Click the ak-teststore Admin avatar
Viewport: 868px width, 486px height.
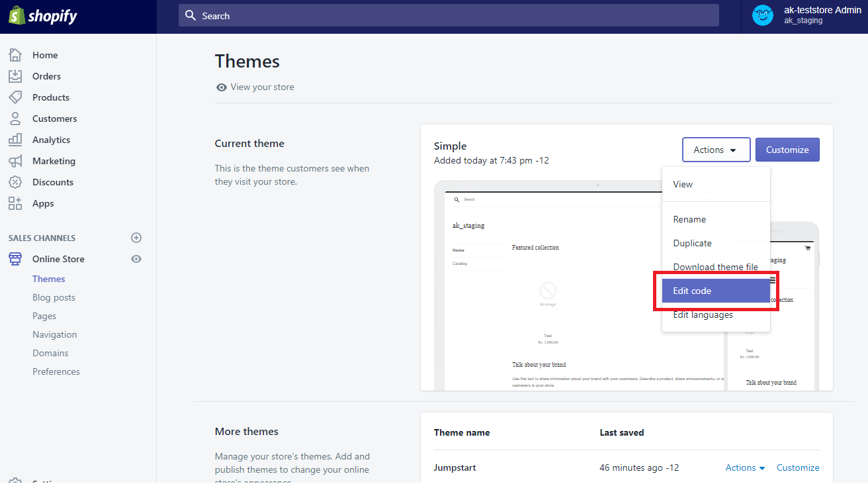[763, 15]
